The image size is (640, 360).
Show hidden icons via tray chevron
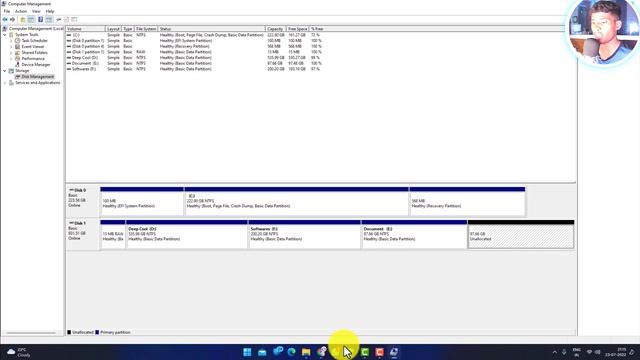pyautogui.click(x=554, y=352)
